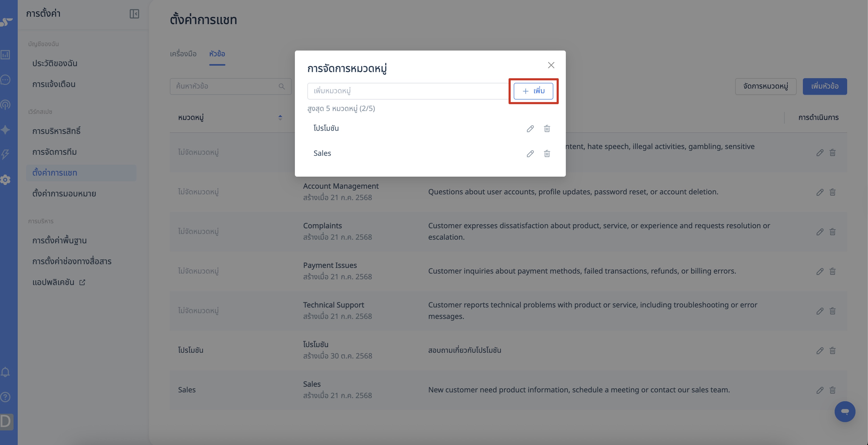Open the AI sparkle icon in left rail
The image size is (868, 445).
point(5,130)
